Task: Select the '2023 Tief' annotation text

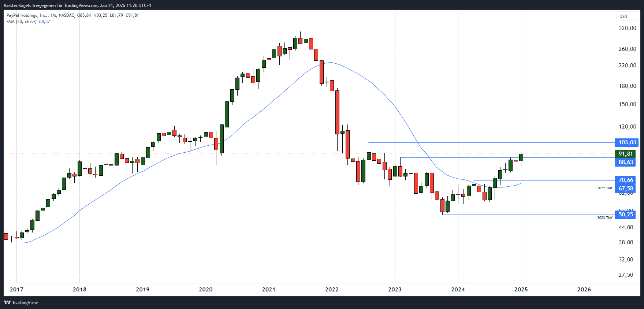Action: (604, 218)
